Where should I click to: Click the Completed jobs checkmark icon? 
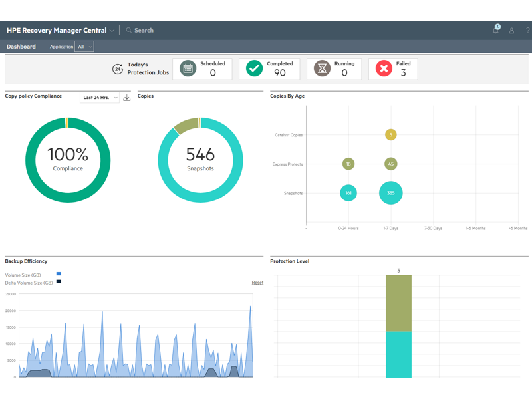pos(254,68)
